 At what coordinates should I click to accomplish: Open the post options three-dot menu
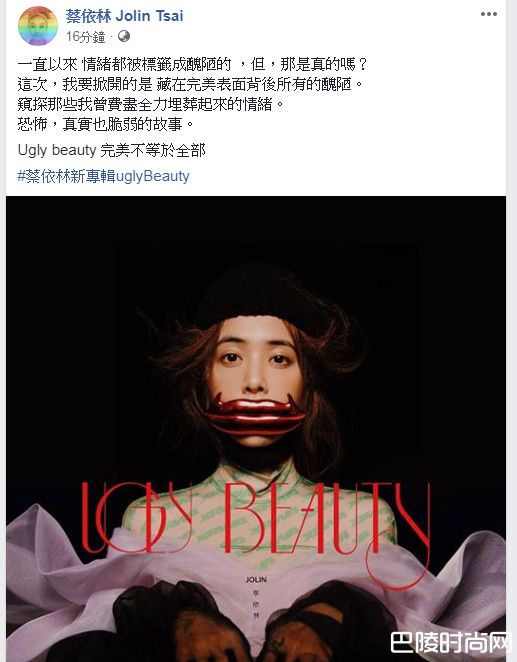coord(488,14)
